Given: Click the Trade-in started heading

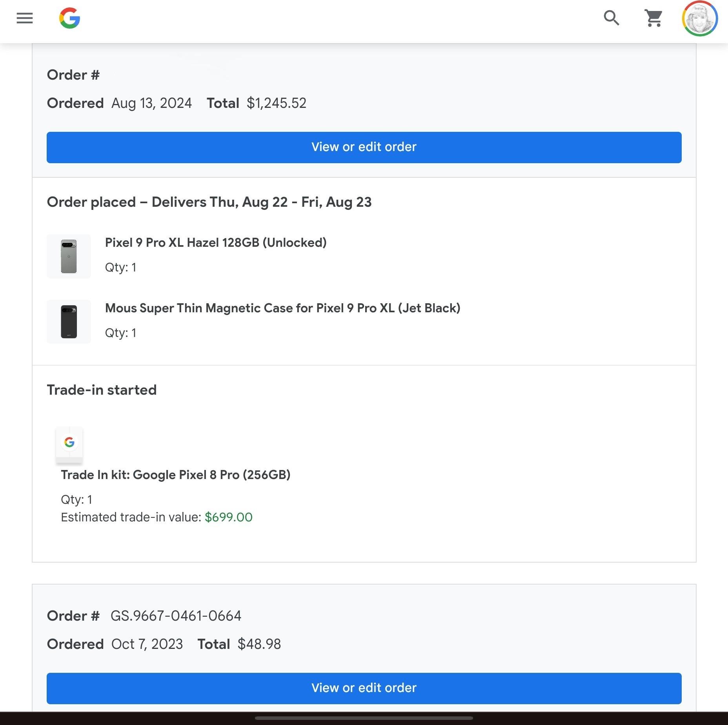Looking at the screenshot, I should (x=102, y=390).
